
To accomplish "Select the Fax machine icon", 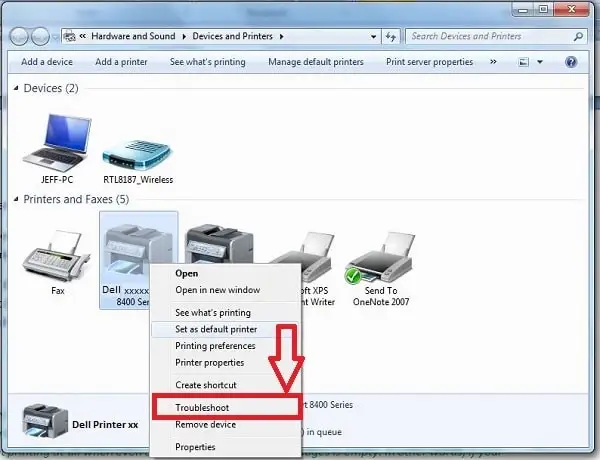I will point(57,256).
